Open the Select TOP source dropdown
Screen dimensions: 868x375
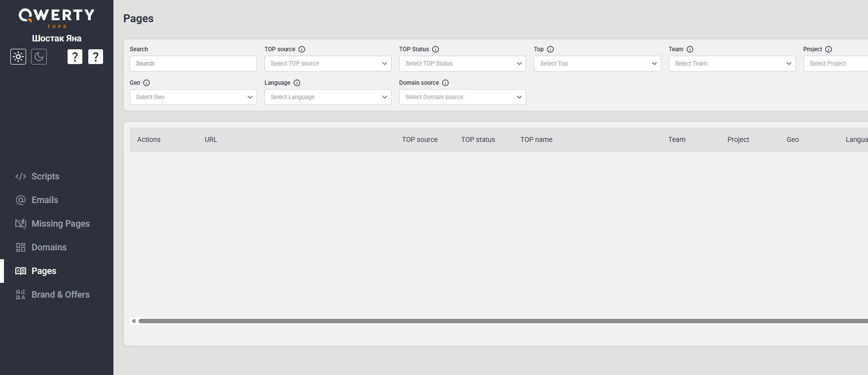328,64
